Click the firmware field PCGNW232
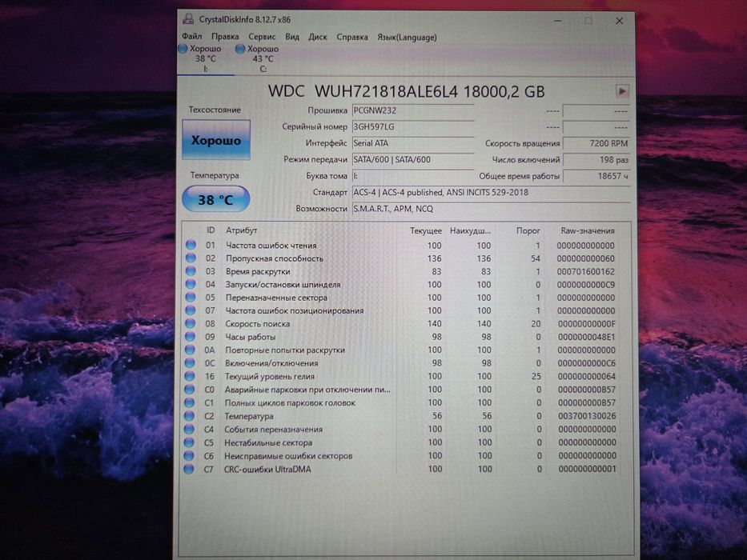 413,110
